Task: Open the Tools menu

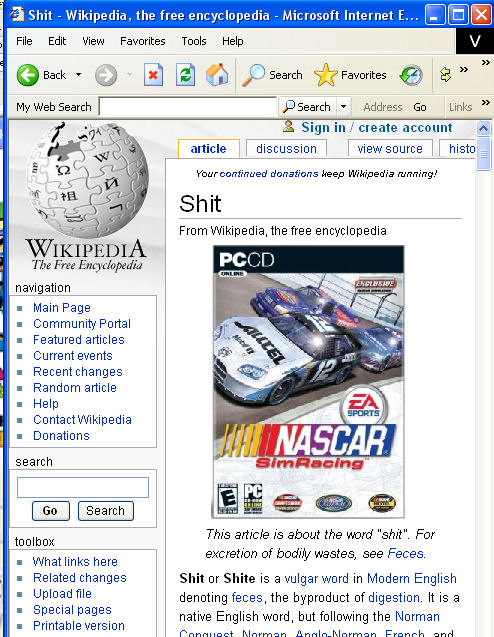Action: pos(194,41)
